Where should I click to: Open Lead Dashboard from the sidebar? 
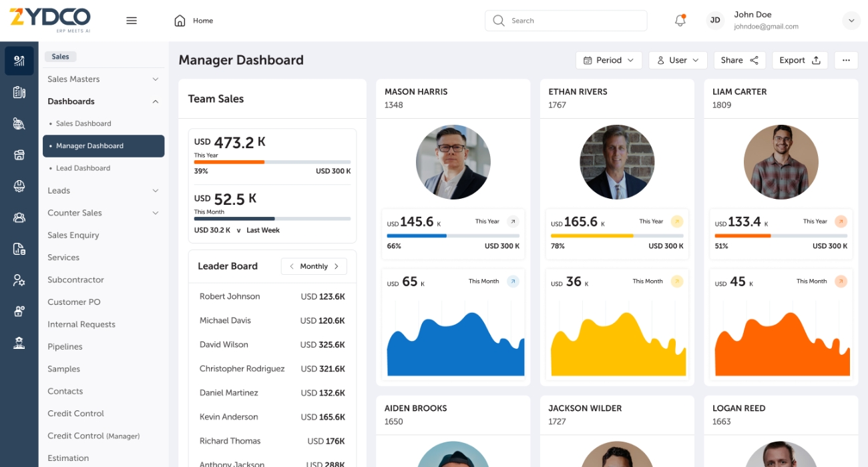tap(83, 168)
